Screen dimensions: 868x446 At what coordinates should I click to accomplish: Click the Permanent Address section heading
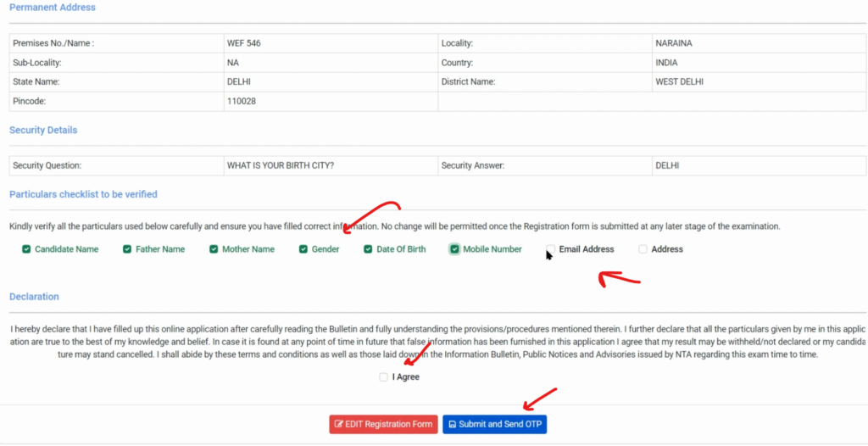(53, 8)
